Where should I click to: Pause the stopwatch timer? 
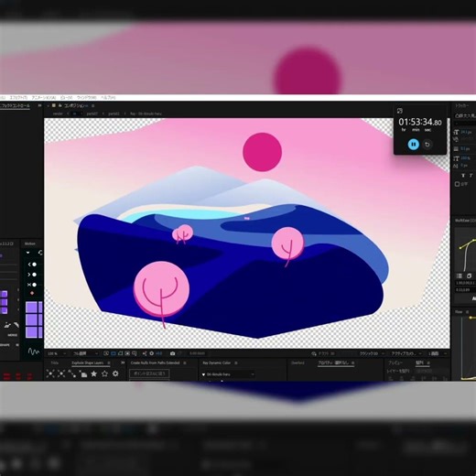(414, 144)
